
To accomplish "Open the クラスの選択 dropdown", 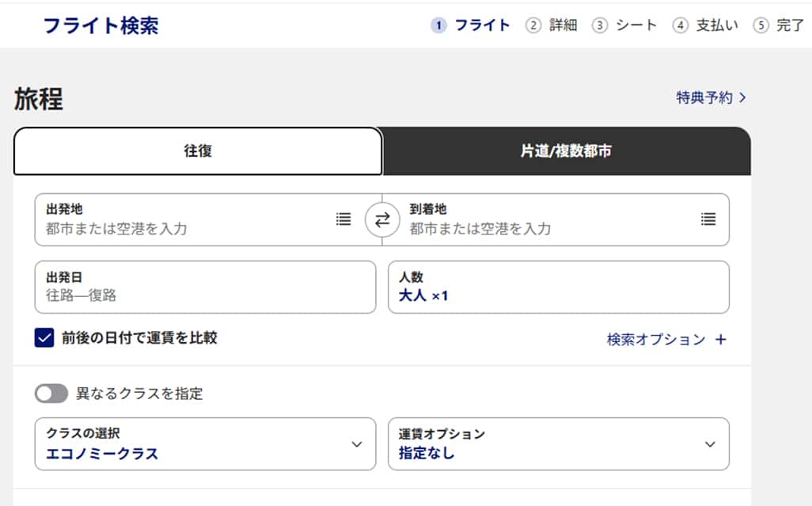I will coord(205,444).
